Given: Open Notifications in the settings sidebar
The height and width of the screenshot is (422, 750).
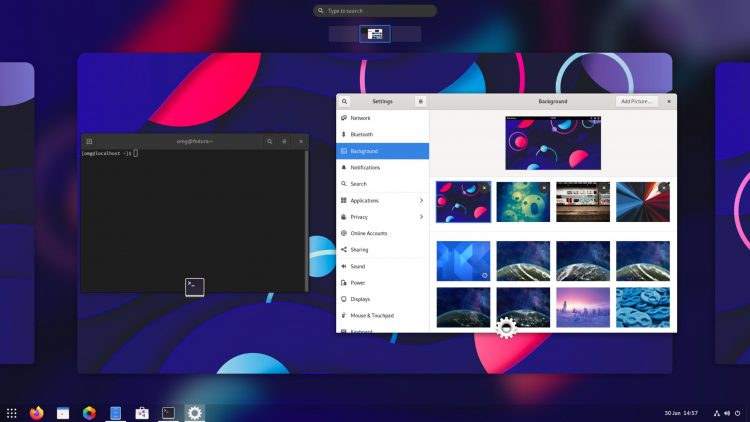Looking at the screenshot, I should pyautogui.click(x=382, y=167).
